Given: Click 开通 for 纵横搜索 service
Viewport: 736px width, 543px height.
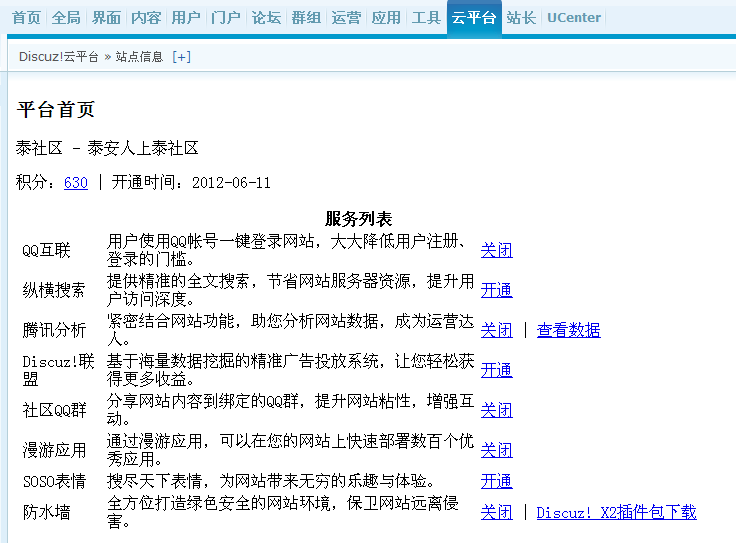Looking at the screenshot, I should click(x=497, y=290).
